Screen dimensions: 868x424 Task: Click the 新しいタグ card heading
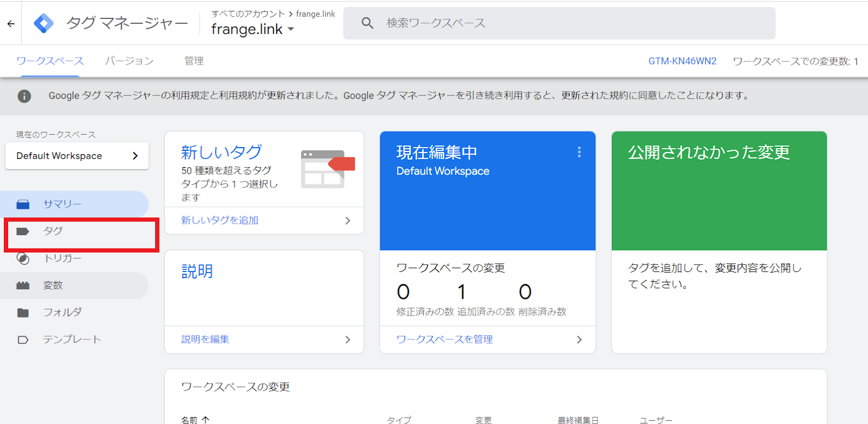tap(221, 152)
